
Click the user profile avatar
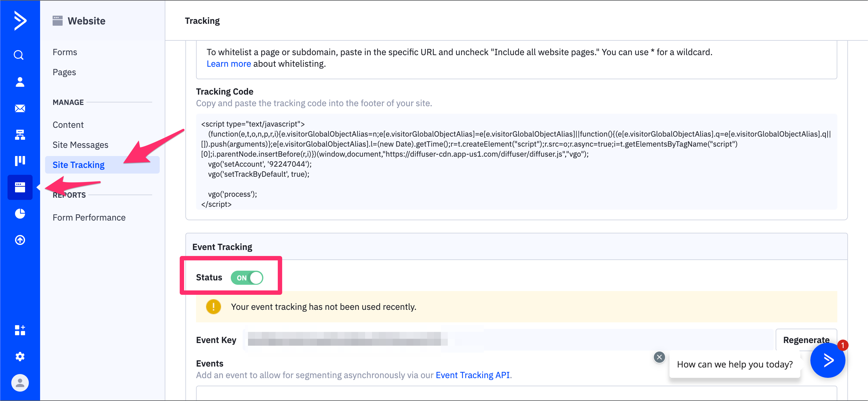(x=20, y=383)
